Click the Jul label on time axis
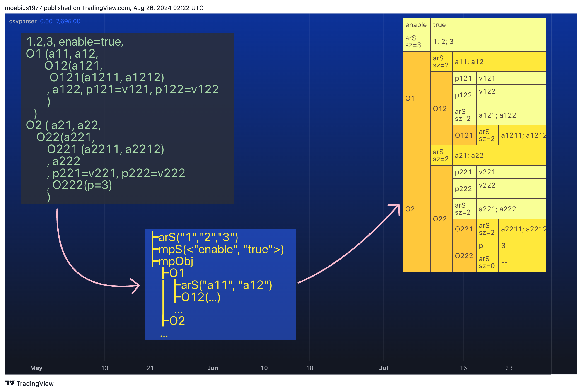Image resolution: width=582 pixels, height=392 pixels. pos(383,368)
